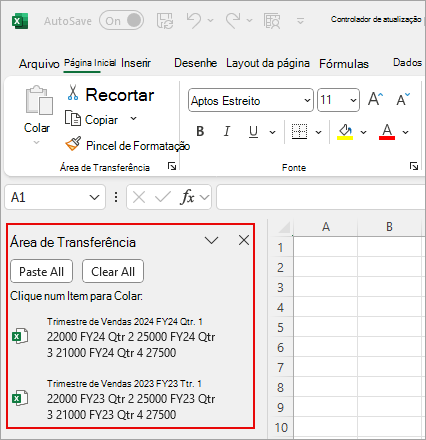The width and height of the screenshot is (426, 440).
Task: Switch to the Desenhe tab
Action: pos(196,63)
